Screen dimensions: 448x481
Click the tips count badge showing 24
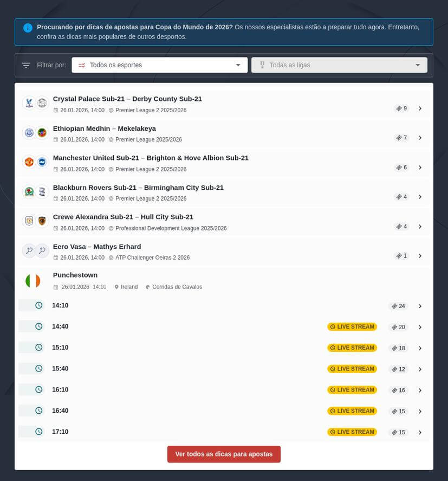pos(398,306)
